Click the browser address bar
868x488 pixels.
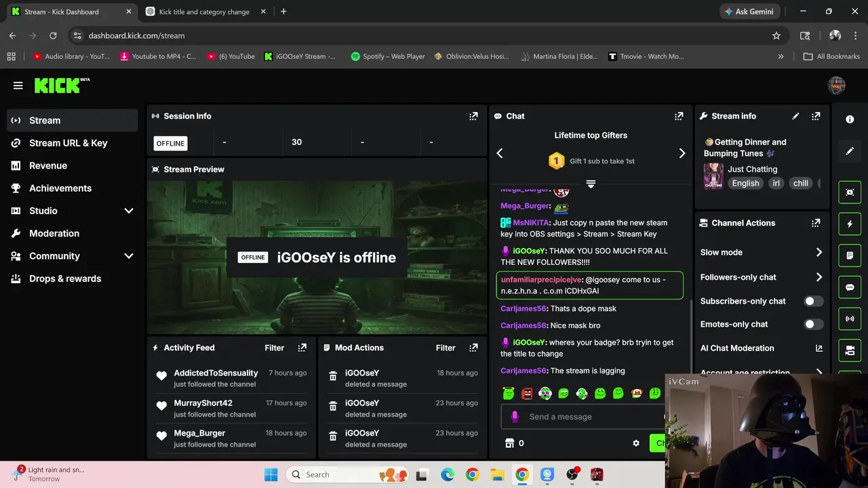pos(427,35)
